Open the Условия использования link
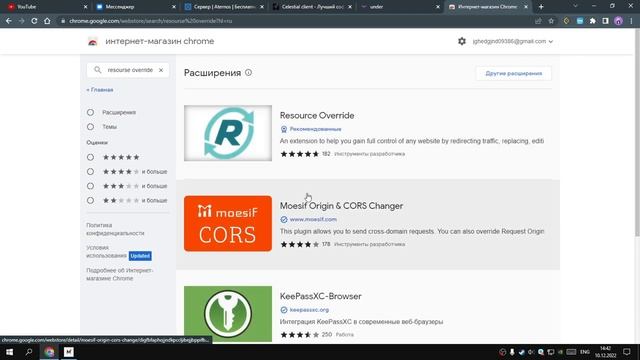This screenshot has width=640, height=360. [106, 251]
